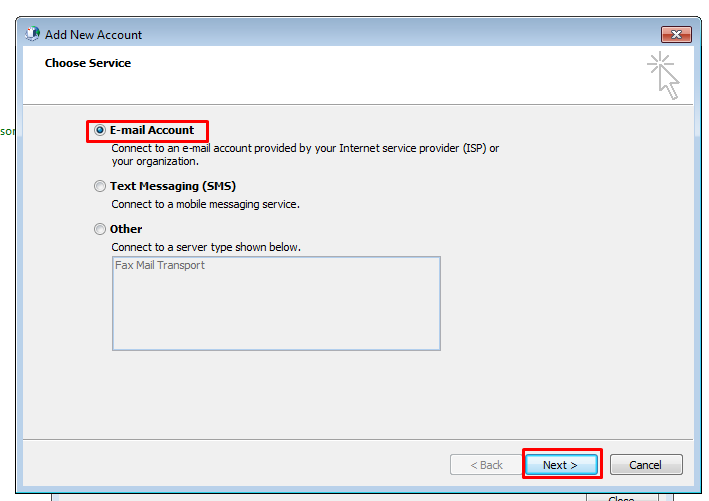Image resolution: width=709 pixels, height=501 pixels.
Task: Click the bold Other label text
Action: pos(126,229)
